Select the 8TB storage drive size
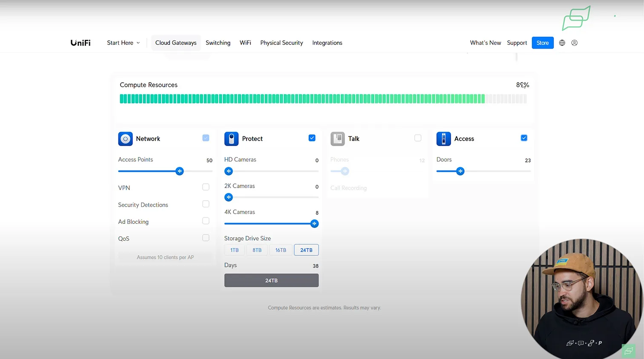Viewport: 644px width, 359px height. pyautogui.click(x=257, y=250)
